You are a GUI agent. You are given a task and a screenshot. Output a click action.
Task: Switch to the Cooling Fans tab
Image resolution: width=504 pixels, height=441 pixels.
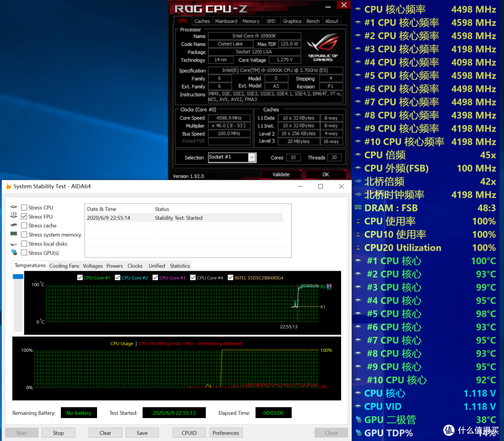click(64, 266)
